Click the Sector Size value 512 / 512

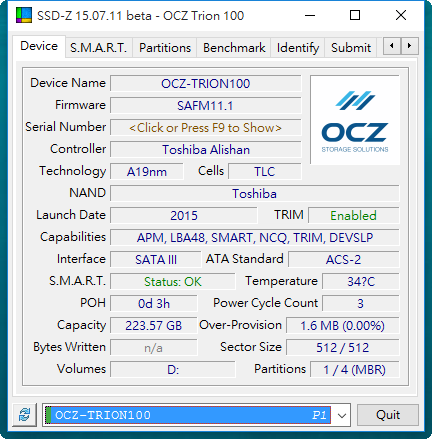343,348
